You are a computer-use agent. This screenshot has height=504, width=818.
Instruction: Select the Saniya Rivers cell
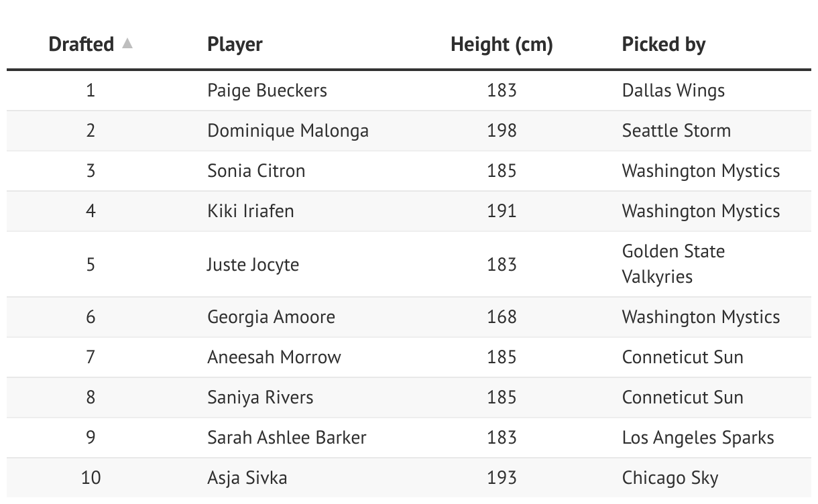click(x=260, y=397)
